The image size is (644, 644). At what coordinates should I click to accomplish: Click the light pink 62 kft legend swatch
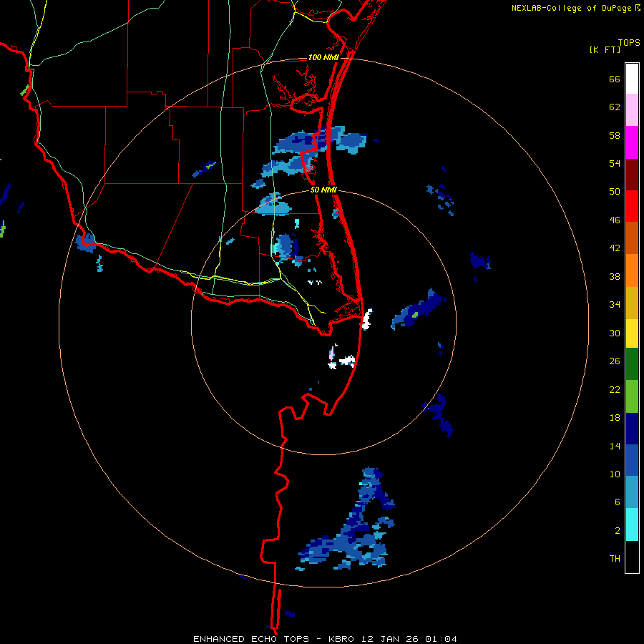click(632, 110)
